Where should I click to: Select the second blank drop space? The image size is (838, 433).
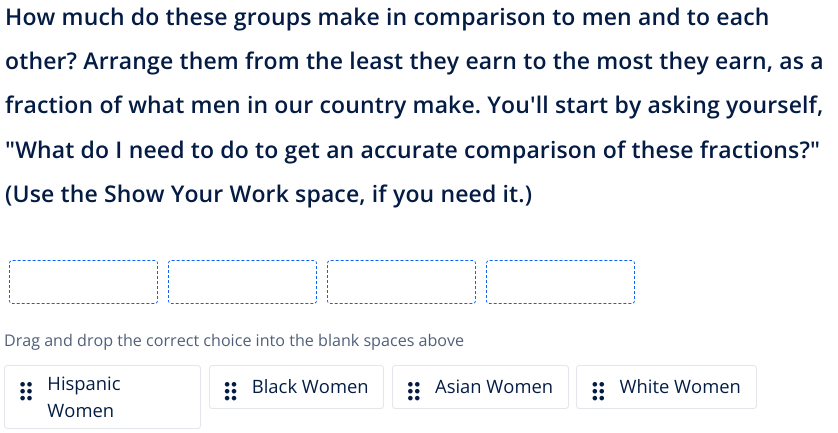click(x=242, y=282)
